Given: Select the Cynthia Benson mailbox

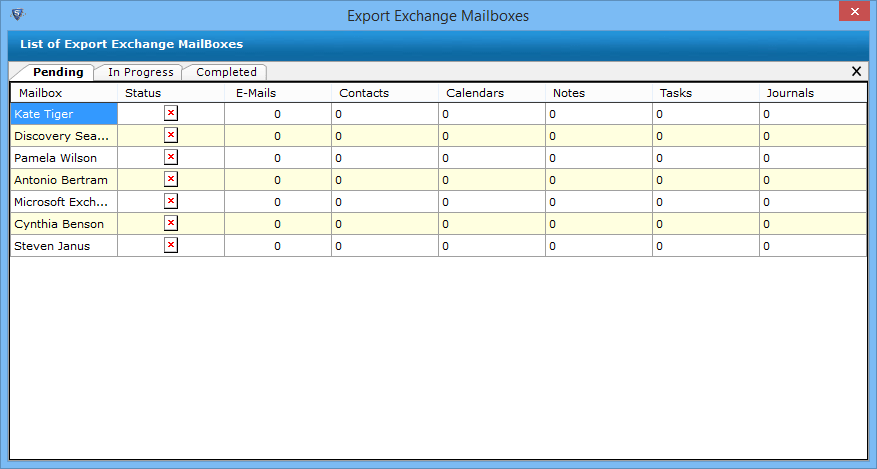Looking at the screenshot, I should point(64,224).
